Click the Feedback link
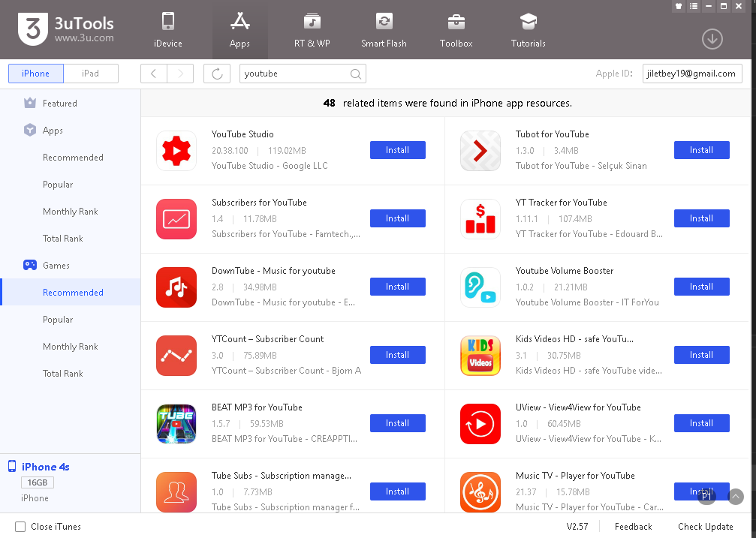 [x=633, y=527]
